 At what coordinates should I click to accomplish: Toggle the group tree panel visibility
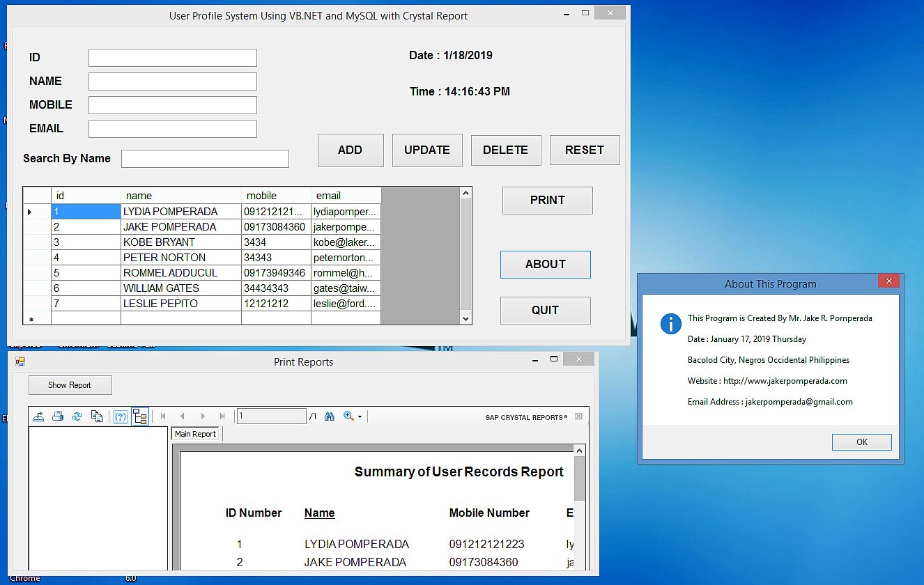[x=140, y=416]
